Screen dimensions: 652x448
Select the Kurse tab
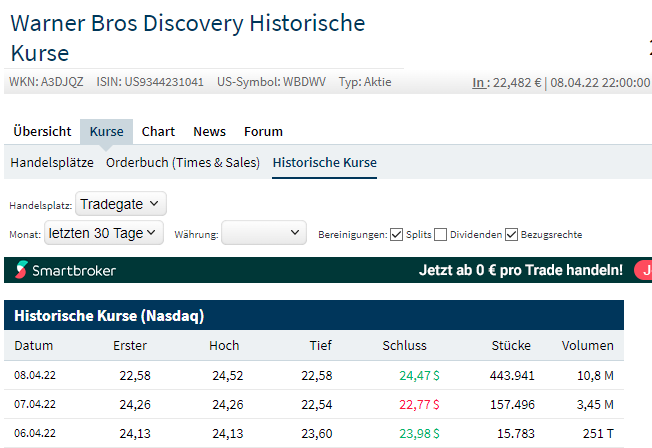pyautogui.click(x=106, y=131)
